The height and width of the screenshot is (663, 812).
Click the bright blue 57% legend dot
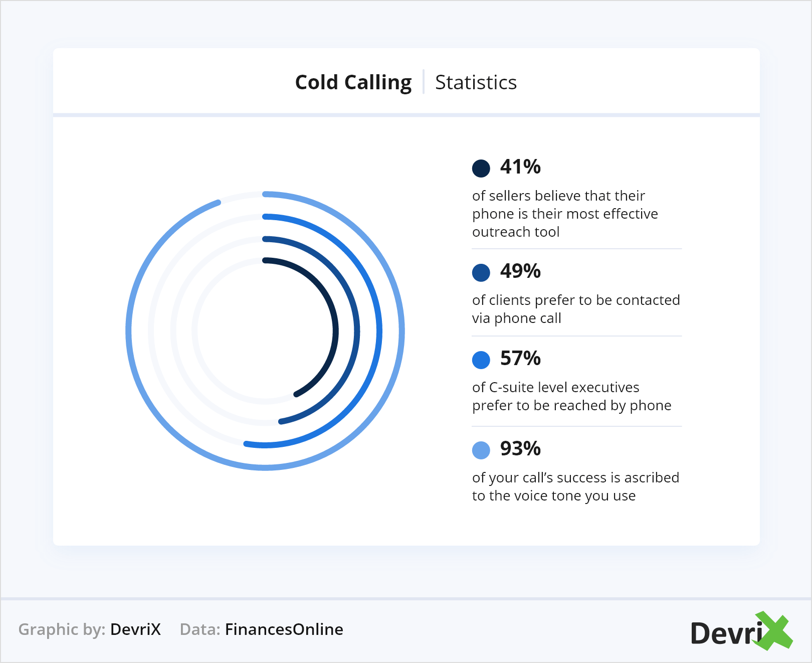coord(481,360)
